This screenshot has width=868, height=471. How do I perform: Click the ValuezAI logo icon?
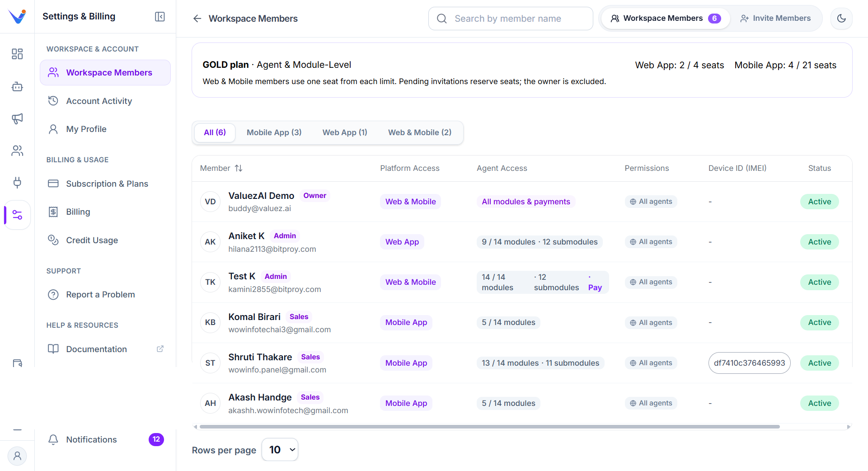click(x=17, y=17)
